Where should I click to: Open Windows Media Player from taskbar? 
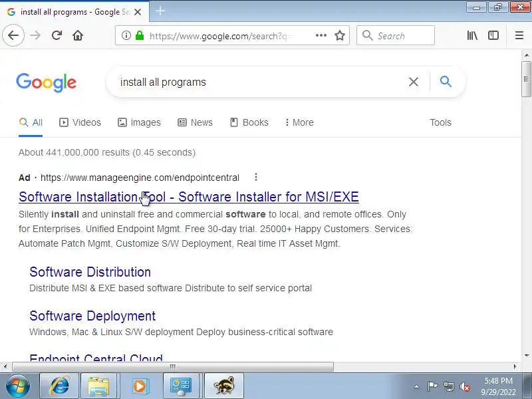pyautogui.click(x=140, y=386)
